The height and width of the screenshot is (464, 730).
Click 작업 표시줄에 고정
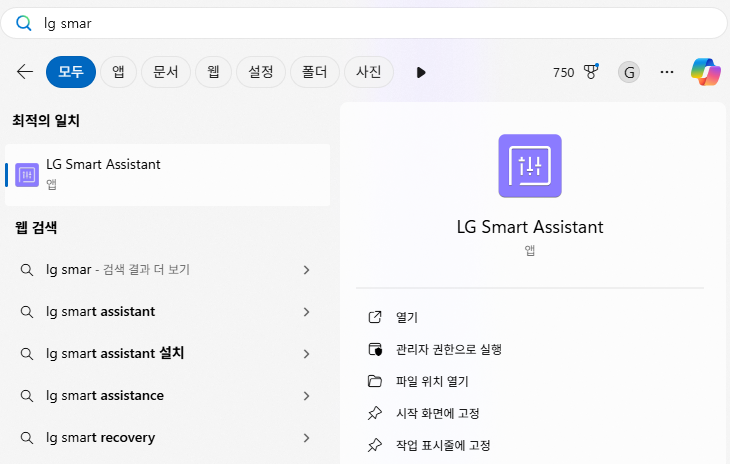tap(443, 445)
